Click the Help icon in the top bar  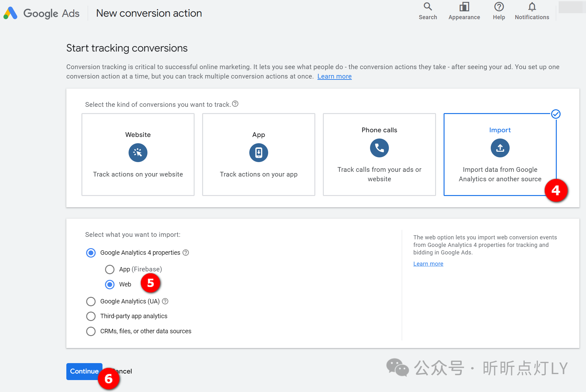pyautogui.click(x=499, y=7)
